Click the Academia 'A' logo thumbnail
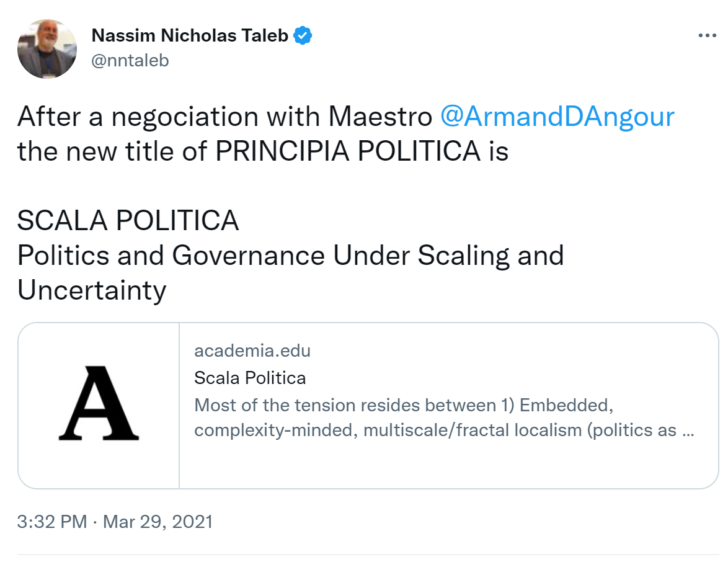The height and width of the screenshot is (567, 728). click(99, 405)
